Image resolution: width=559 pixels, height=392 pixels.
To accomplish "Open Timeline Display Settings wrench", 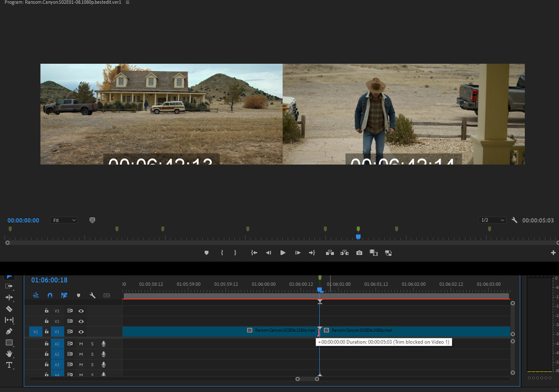I will pos(93,295).
